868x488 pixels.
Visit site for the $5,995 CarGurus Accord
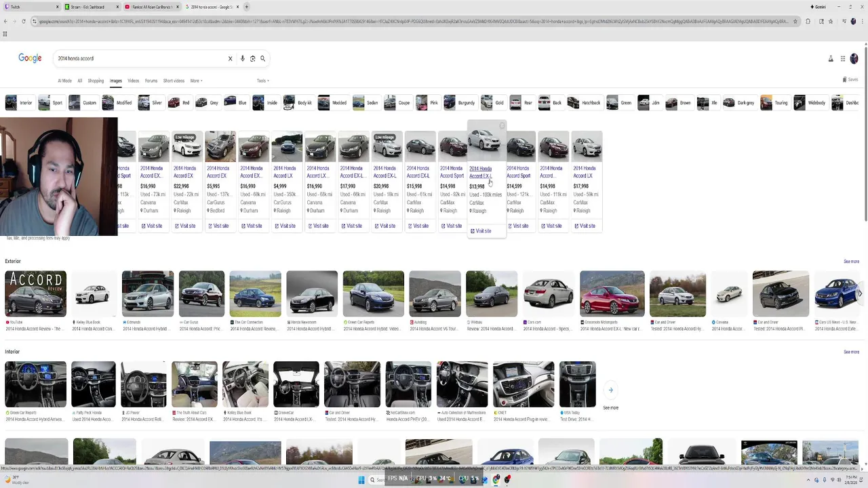pyautogui.click(x=218, y=226)
